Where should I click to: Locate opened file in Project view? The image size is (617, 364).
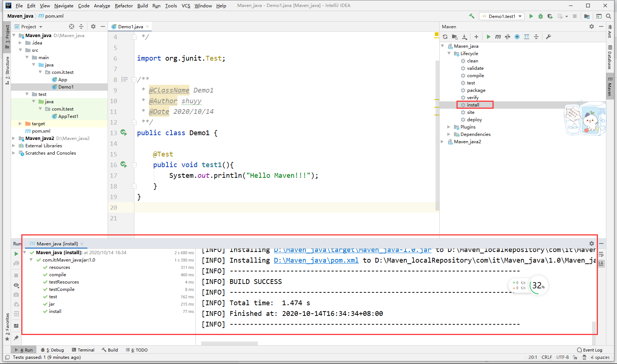[x=72, y=26]
